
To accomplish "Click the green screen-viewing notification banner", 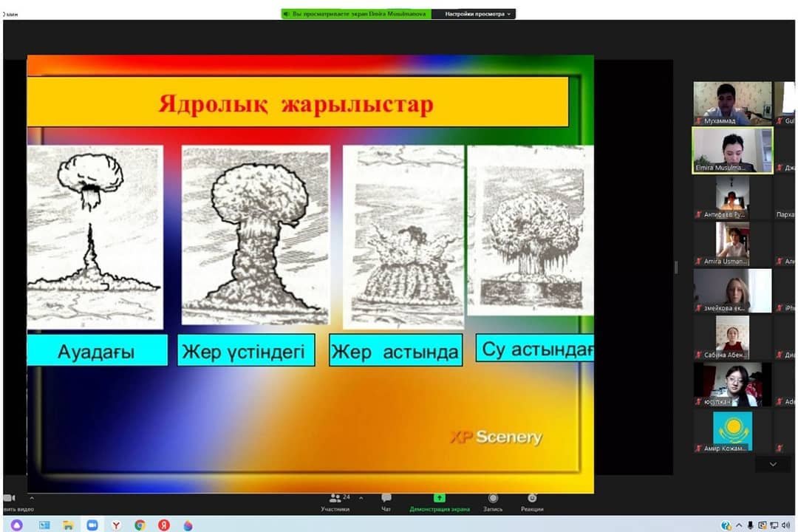I will click(x=355, y=14).
